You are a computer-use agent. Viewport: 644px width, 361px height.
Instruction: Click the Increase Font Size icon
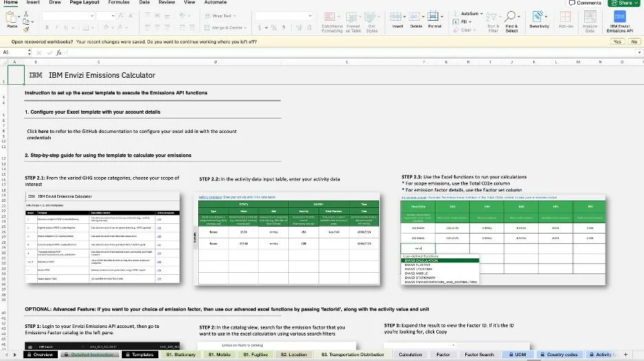pos(121,16)
